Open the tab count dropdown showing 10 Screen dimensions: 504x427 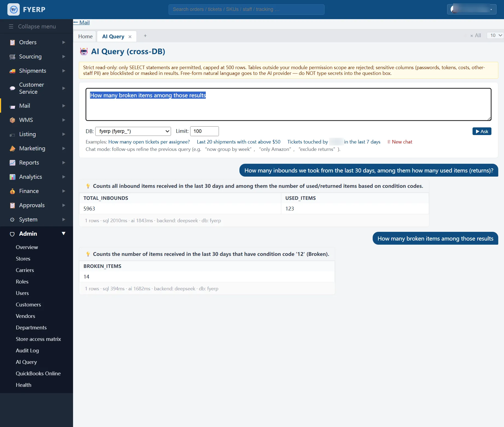point(495,35)
